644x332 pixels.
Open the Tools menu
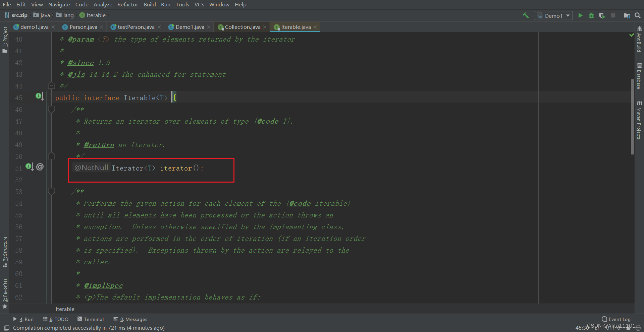coord(182,4)
